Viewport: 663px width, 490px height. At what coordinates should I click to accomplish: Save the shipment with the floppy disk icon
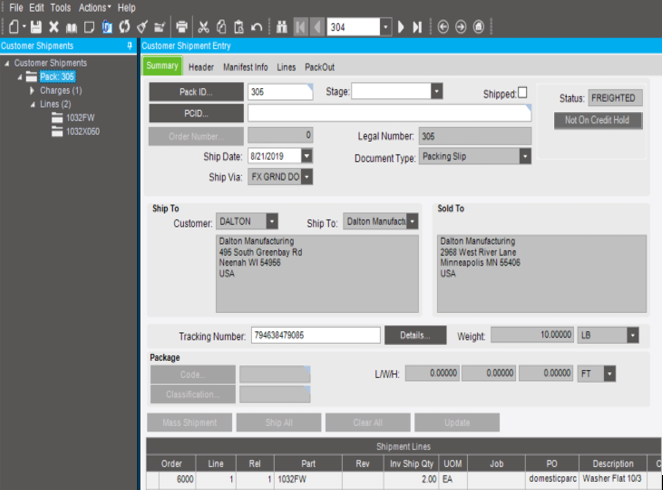point(36,27)
